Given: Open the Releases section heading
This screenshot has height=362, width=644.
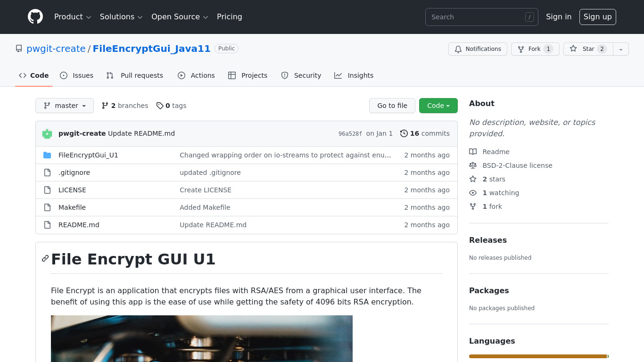Looking at the screenshot, I should click(488, 240).
